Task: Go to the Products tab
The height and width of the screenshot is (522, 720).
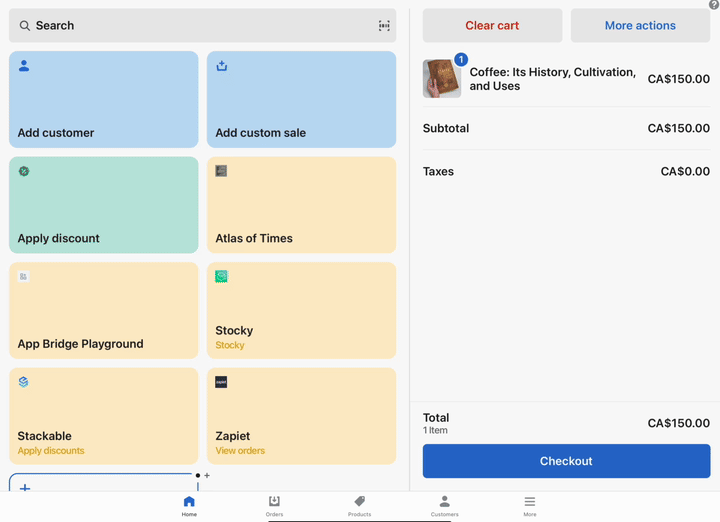Action: (359, 506)
